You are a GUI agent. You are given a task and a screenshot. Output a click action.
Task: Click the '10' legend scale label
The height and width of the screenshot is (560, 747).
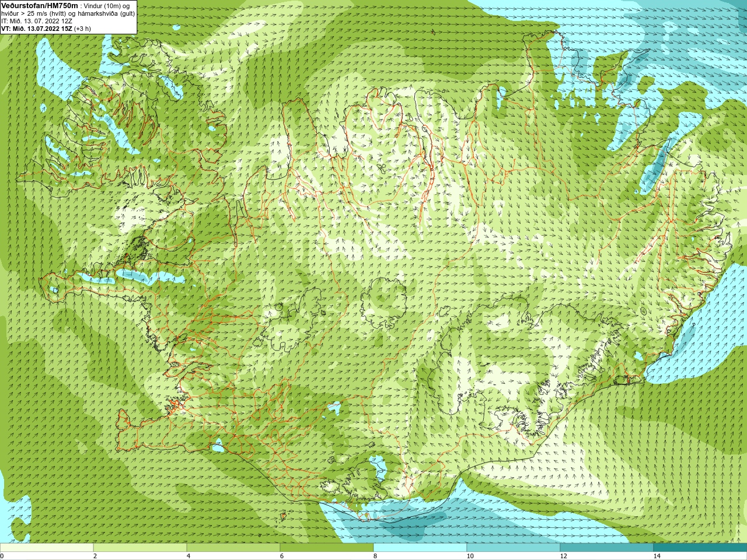pos(470,556)
